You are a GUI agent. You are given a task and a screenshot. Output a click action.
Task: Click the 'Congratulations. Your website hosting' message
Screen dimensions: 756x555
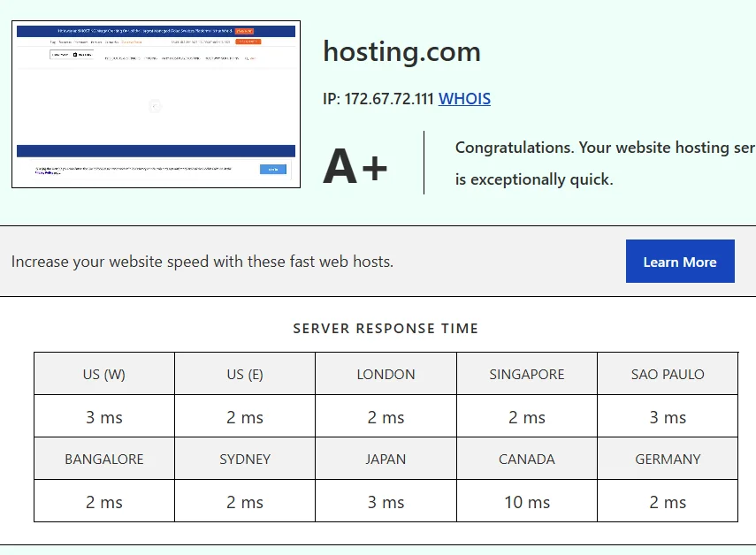pos(605,148)
